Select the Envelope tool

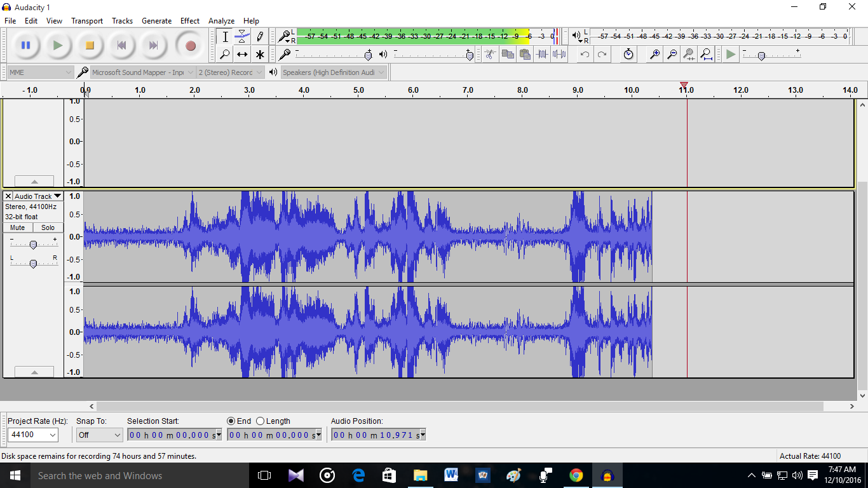tap(242, 36)
